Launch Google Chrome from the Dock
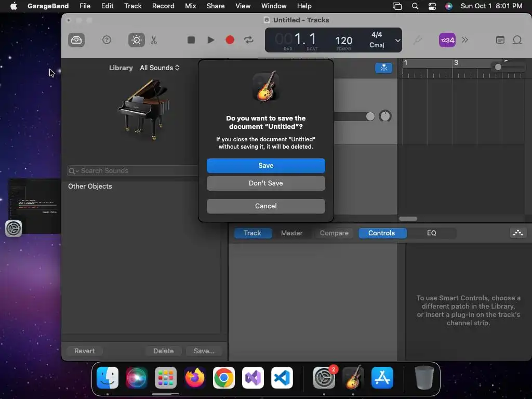 (223, 378)
